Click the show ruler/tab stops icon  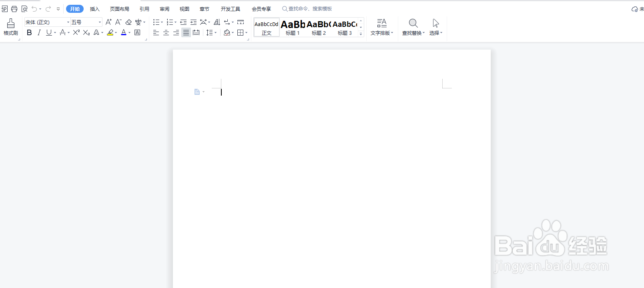point(241,22)
